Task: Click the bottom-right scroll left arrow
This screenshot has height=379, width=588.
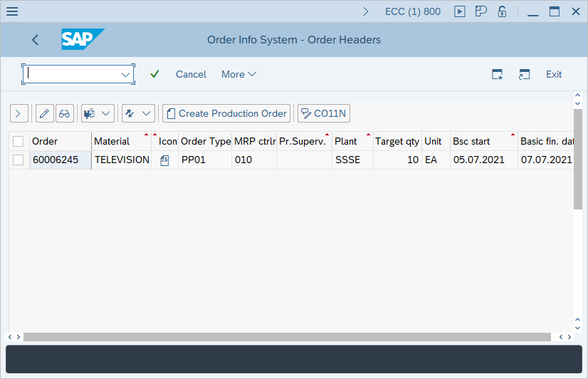Action: tap(561, 337)
